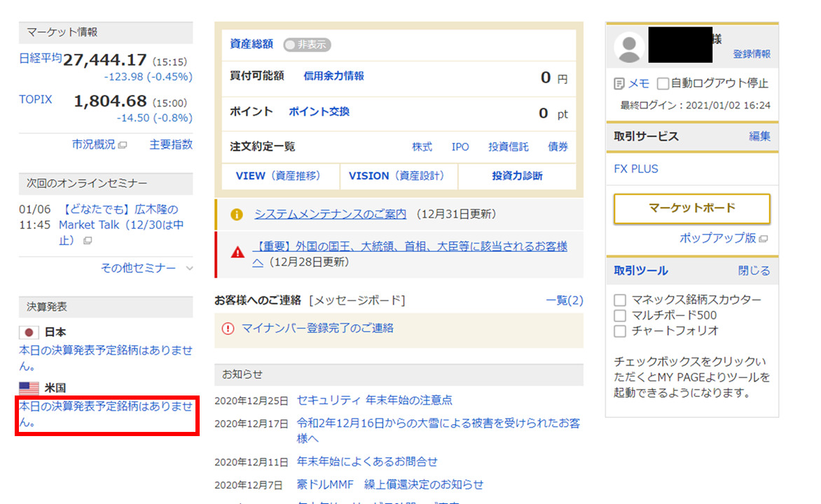Open the マーケットボード button
This screenshot has height=504, width=821.
point(691,209)
